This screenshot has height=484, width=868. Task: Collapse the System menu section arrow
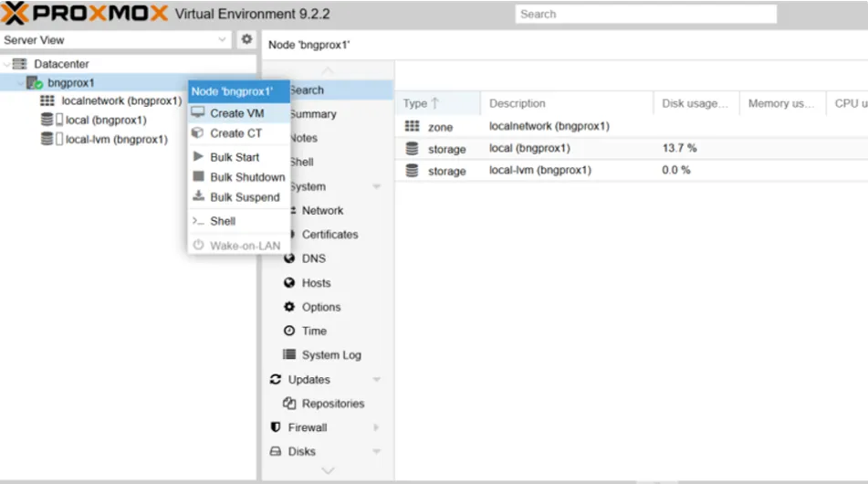coord(376,186)
